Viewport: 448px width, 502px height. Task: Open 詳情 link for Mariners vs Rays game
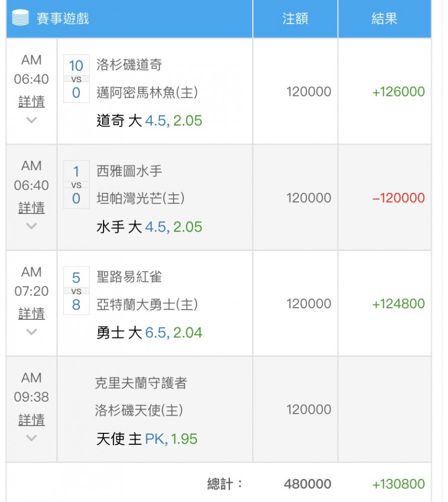click(31, 208)
